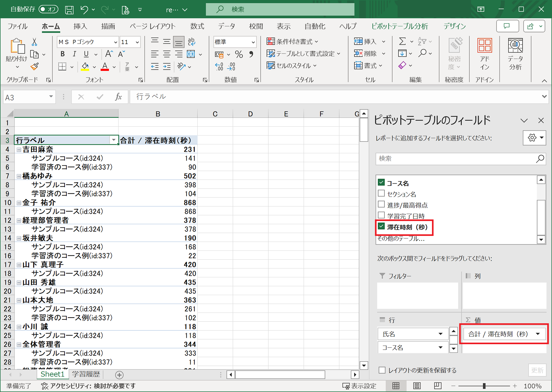Click the Borders icon
The height and width of the screenshot is (392, 552).
point(62,66)
